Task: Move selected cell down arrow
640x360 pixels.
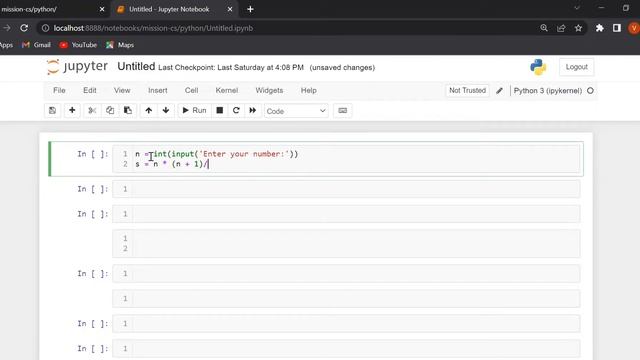Action: point(166,110)
